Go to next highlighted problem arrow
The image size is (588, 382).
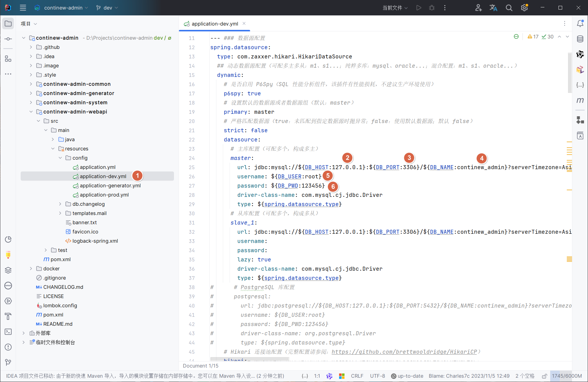click(567, 37)
